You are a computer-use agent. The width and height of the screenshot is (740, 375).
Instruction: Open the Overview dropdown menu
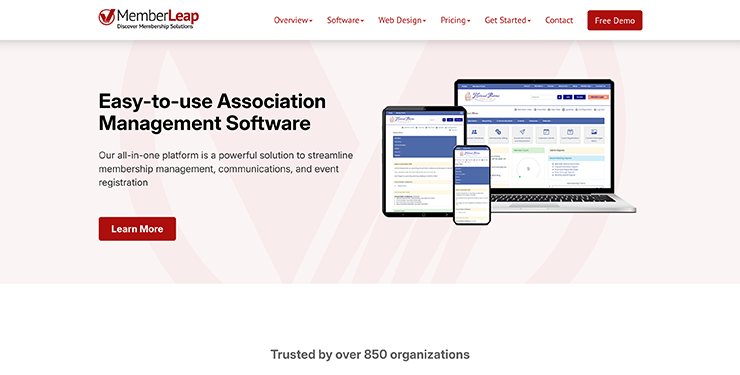click(x=293, y=20)
